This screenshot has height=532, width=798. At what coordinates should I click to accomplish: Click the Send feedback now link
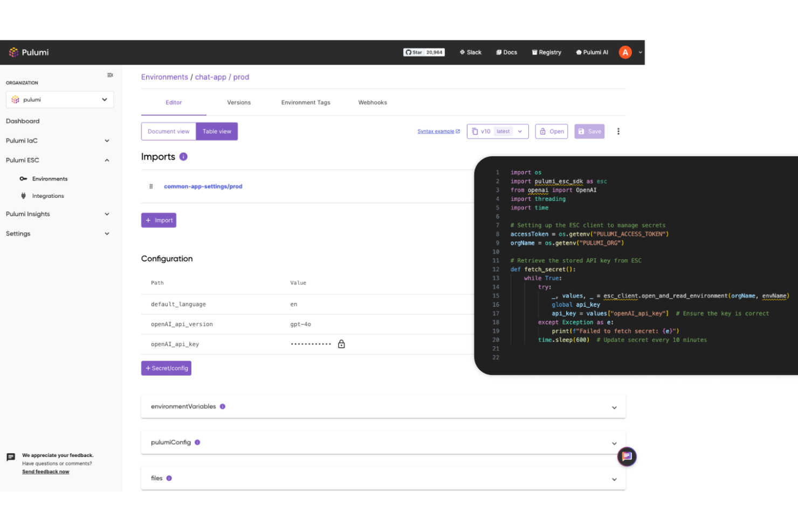point(46,472)
